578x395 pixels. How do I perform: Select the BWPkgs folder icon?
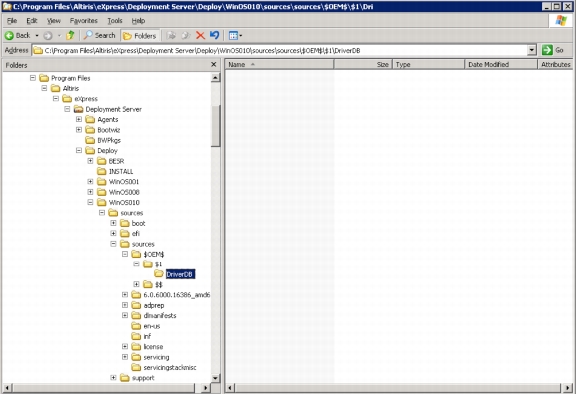click(90, 140)
